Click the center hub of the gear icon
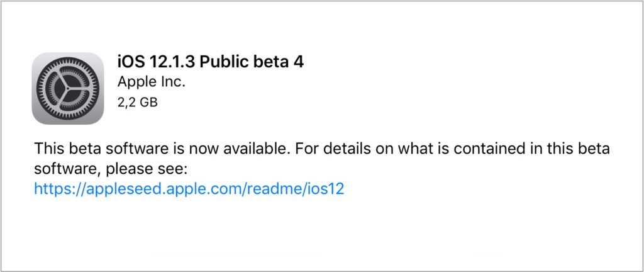The width and height of the screenshot is (644, 272). [x=68, y=88]
